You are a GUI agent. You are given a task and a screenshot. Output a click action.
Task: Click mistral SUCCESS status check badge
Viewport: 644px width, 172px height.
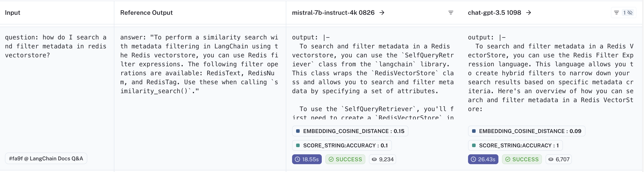pos(345,159)
